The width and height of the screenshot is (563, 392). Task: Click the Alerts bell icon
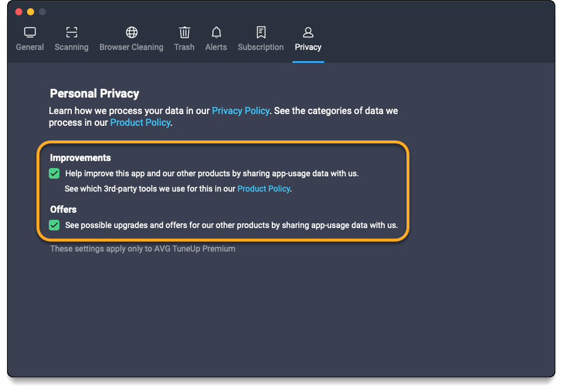point(216,32)
